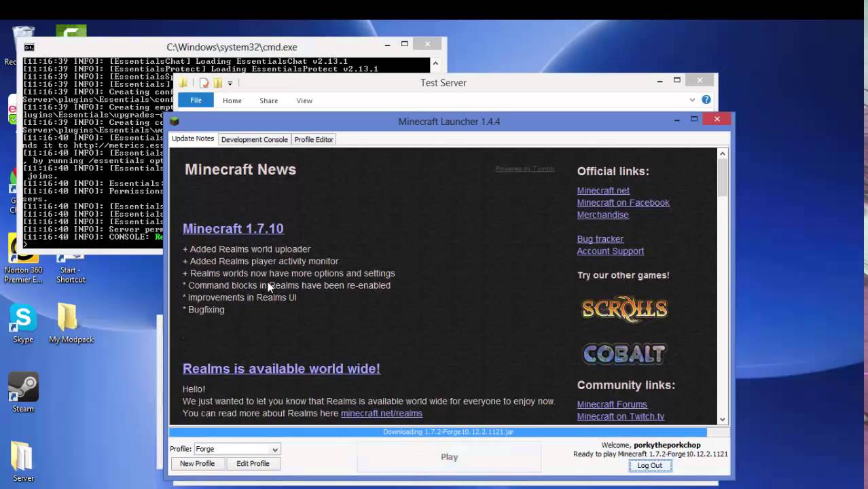Open Home ribbon tab in Test Server

pos(232,101)
